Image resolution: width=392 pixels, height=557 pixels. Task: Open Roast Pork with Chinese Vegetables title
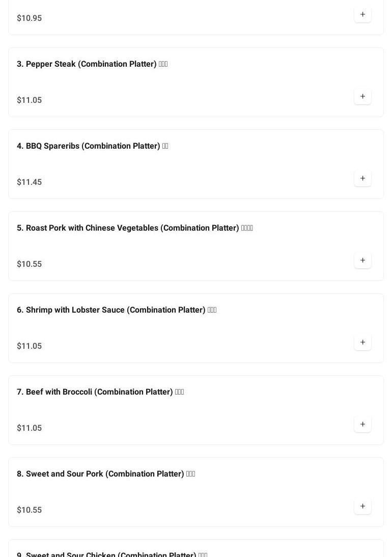134,228
